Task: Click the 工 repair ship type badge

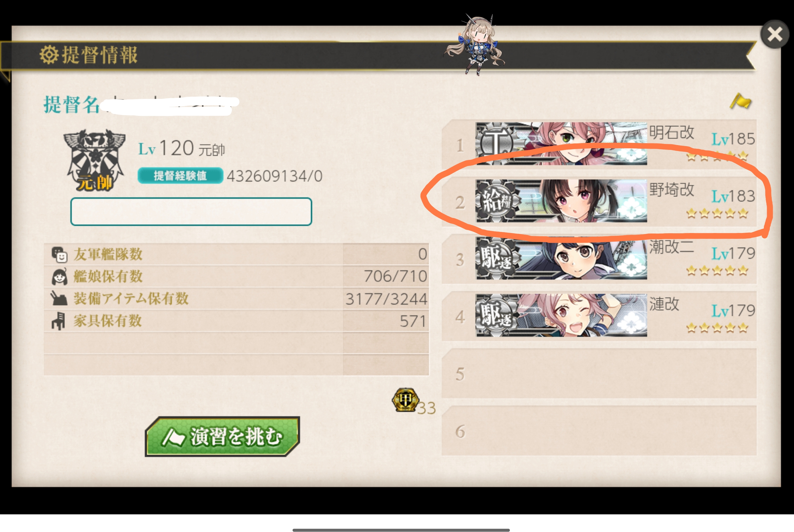Action: (496, 143)
